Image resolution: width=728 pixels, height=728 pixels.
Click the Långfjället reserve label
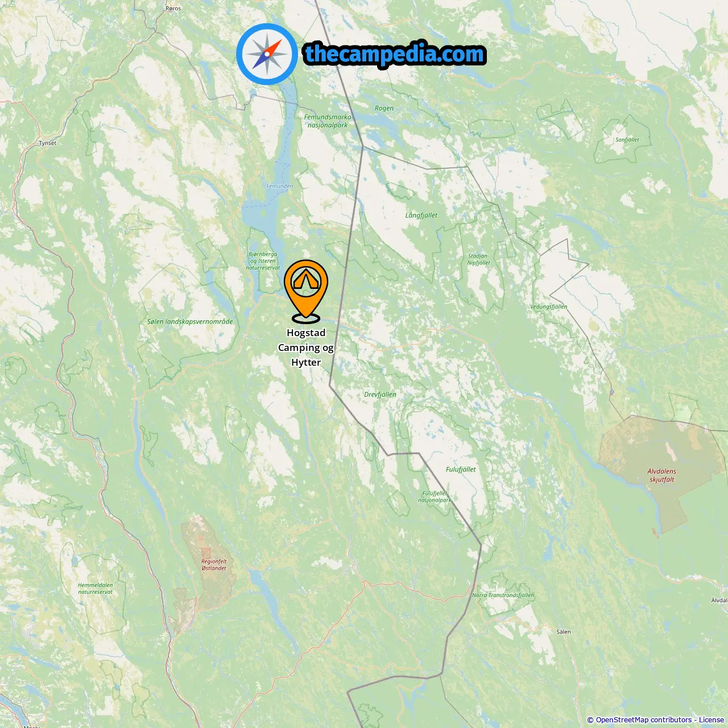pyautogui.click(x=421, y=215)
